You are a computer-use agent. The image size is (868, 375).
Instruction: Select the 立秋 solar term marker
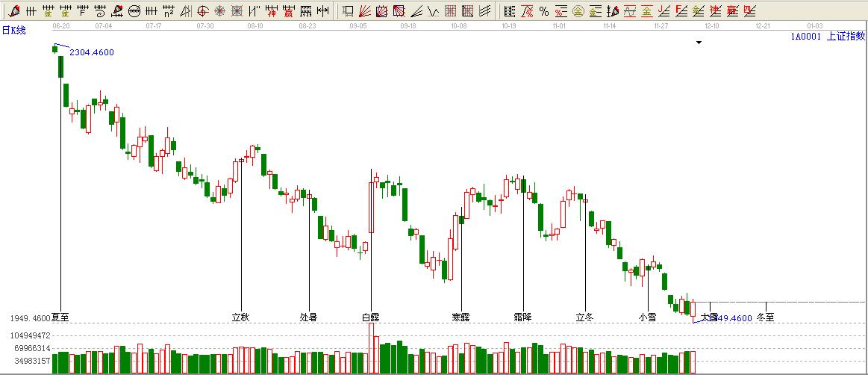pyautogui.click(x=240, y=317)
